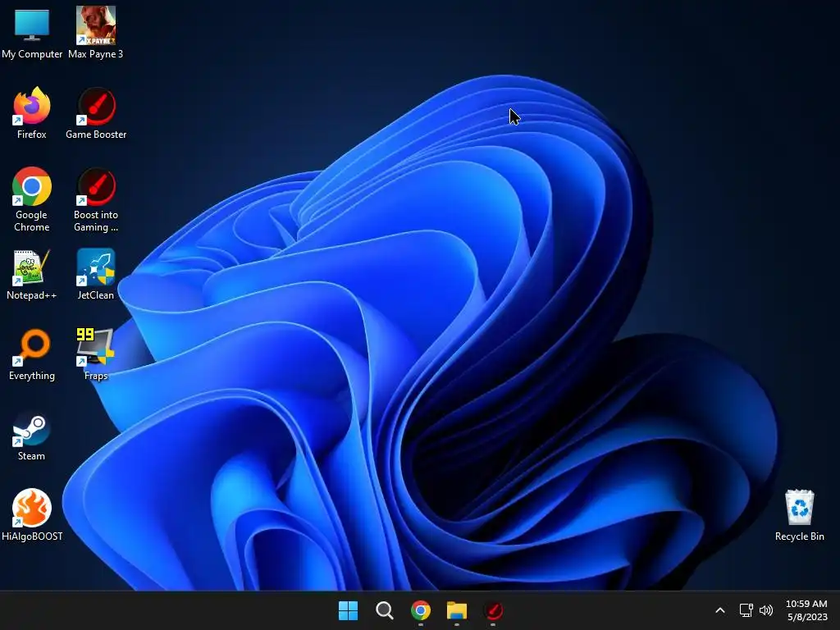Select the Recycle Bin icon
The image size is (840, 630).
pyautogui.click(x=799, y=515)
